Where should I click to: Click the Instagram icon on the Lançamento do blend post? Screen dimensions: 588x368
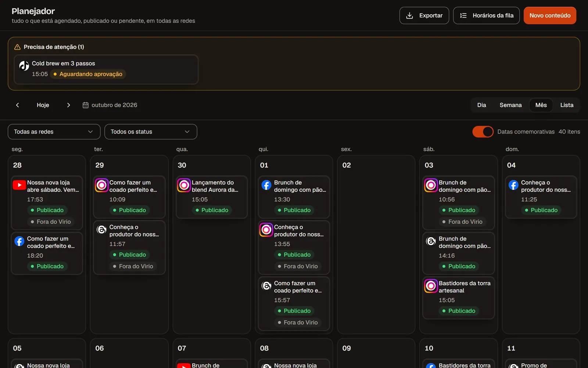pyautogui.click(x=184, y=185)
